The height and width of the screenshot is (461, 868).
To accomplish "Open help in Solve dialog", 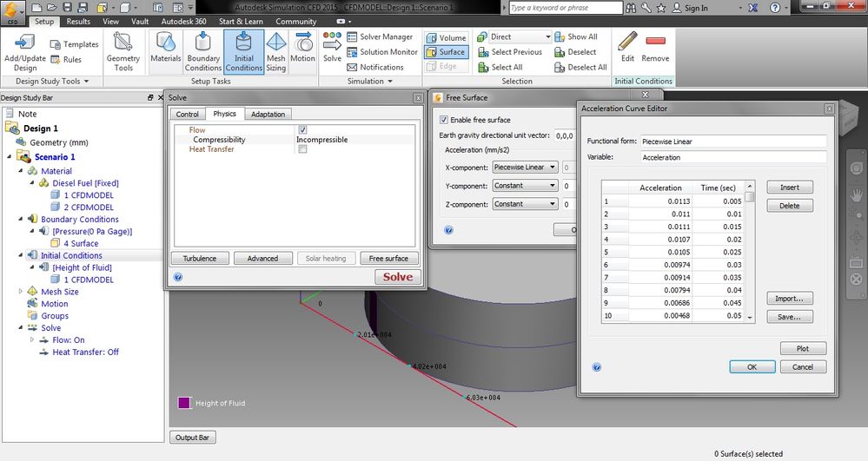I will pos(178,277).
